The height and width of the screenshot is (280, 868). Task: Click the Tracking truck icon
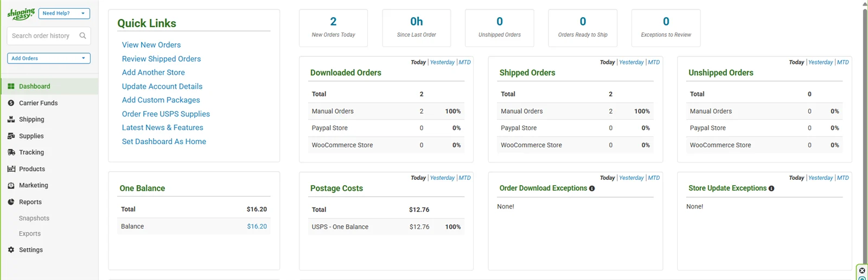pyautogui.click(x=11, y=152)
